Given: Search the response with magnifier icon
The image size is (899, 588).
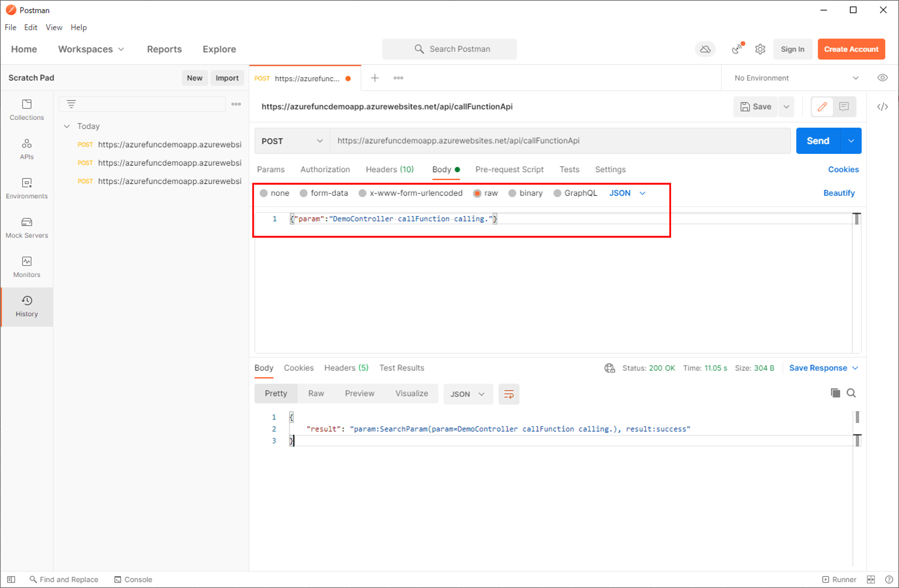Looking at the screenshot, I should 851,393.
